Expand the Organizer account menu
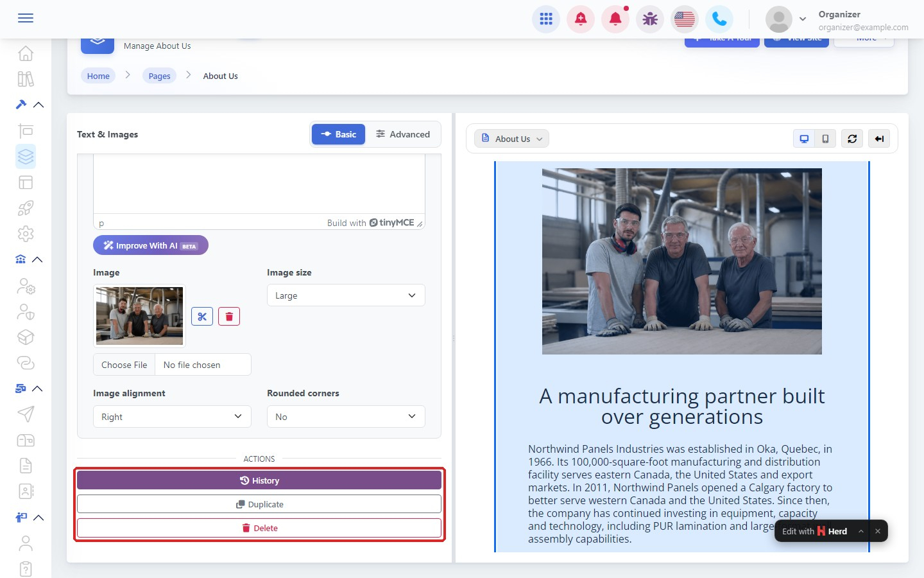Viewport: 924px width, 578px height. click(803, 19)
